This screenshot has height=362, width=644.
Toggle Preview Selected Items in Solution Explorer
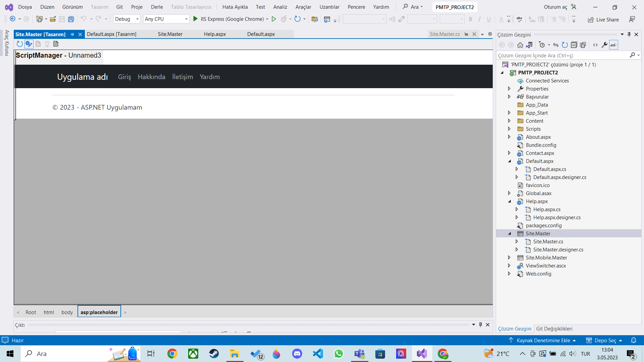[613, 45]
